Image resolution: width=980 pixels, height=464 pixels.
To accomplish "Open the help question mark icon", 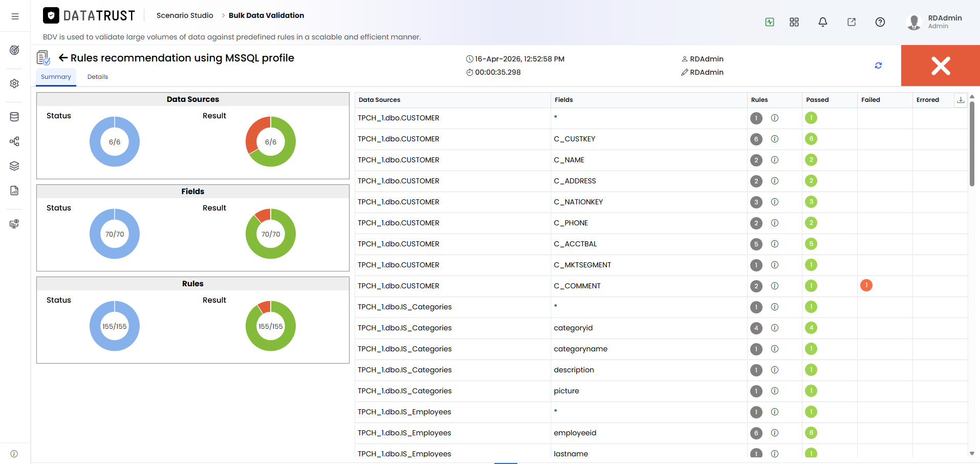I will tap(880, 22).
